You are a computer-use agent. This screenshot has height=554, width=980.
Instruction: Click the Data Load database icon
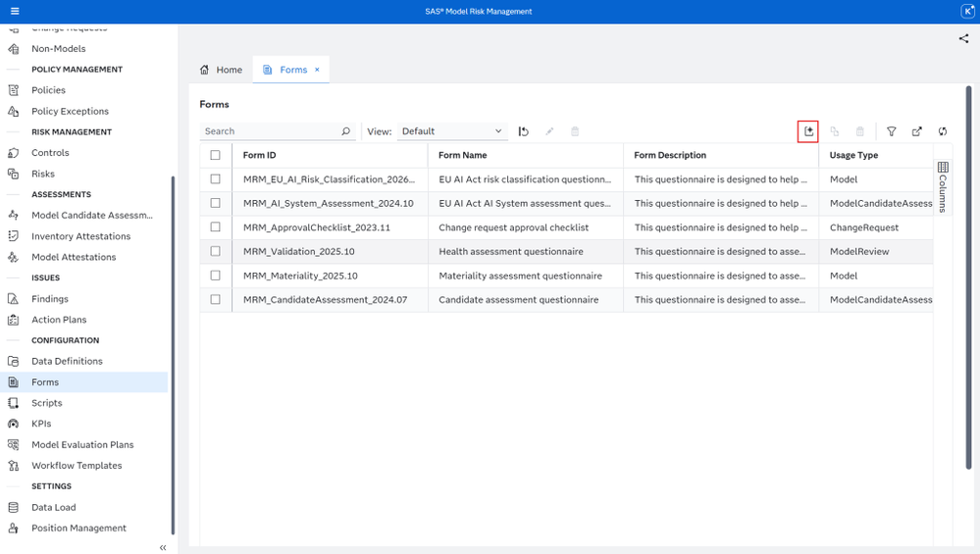point(13,507)
